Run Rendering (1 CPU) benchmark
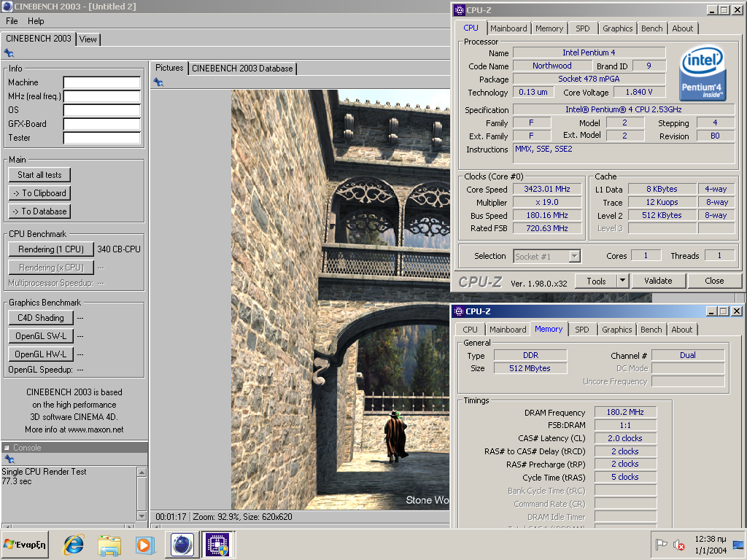 click(51, 249)
